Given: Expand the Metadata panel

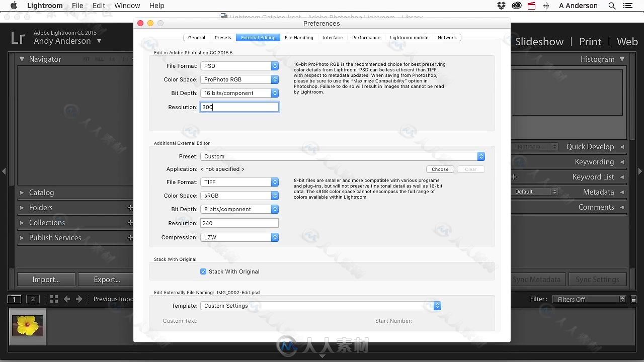Looking at the screenshot, I should tap(622, 192).
